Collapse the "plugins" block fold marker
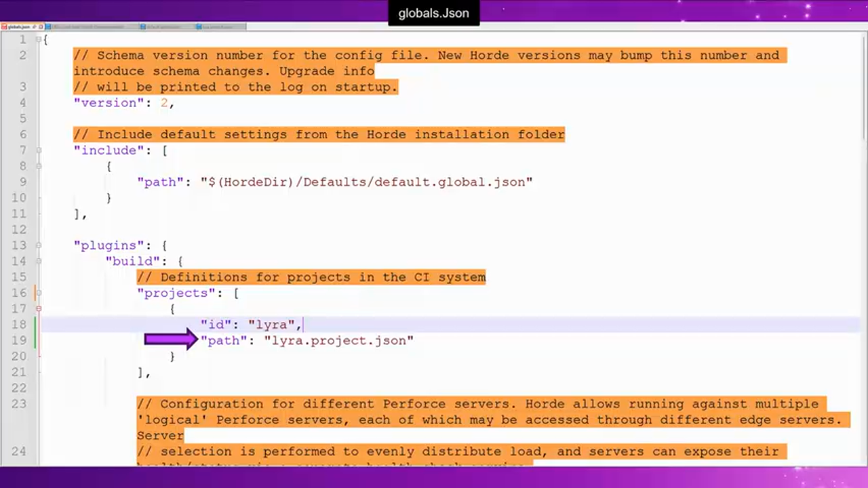 (39, 245)
